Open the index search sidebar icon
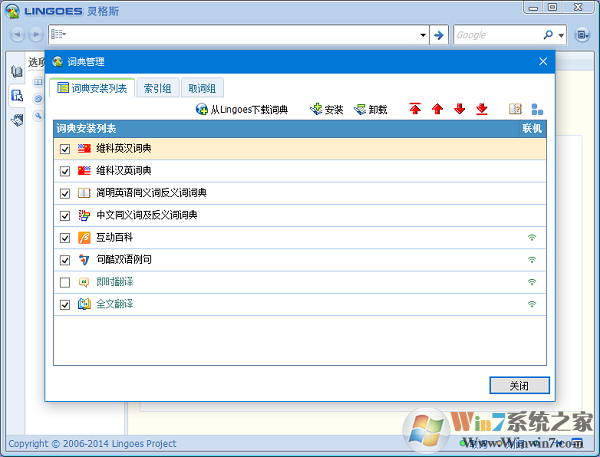This screenshot has height=457, width=600. [x=17, y=95]
